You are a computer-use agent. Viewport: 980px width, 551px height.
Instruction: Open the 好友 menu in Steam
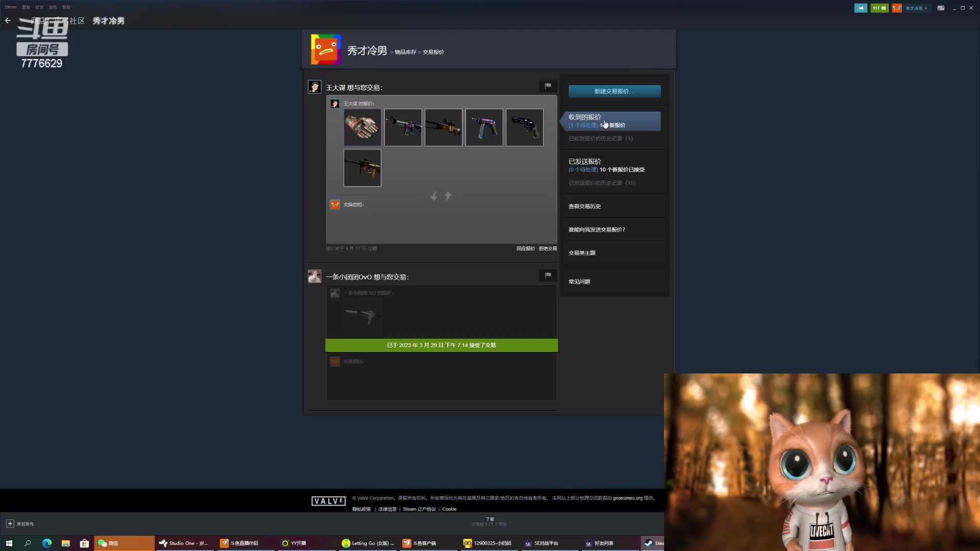[39, 7]
